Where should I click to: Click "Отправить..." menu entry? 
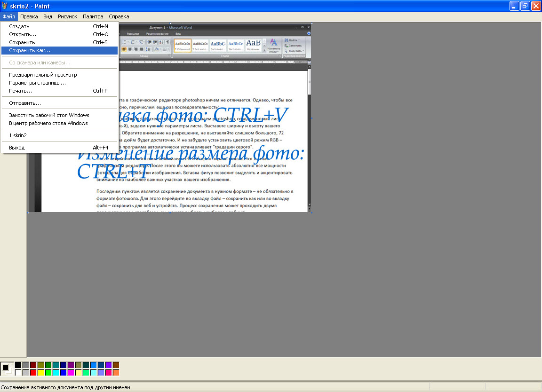coord(25,103)
